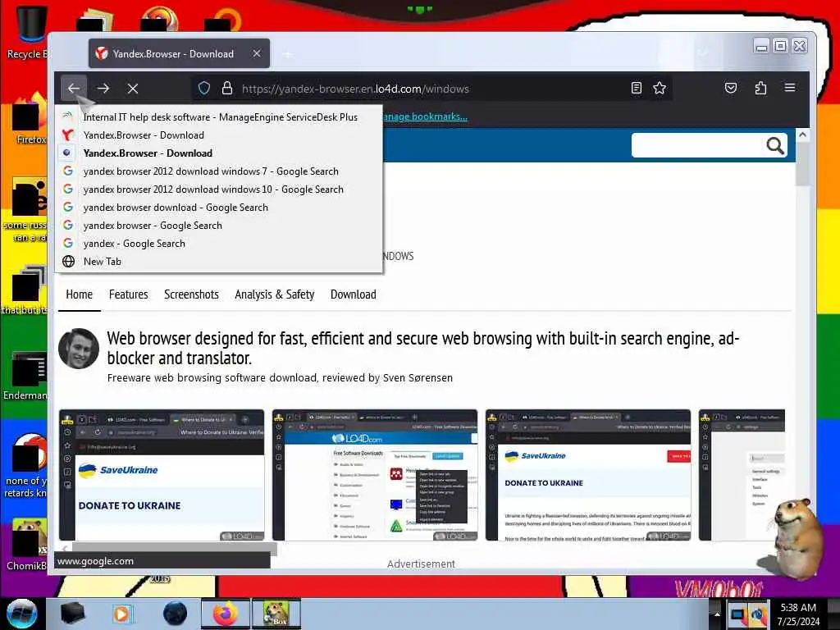The width and height of the screenshot is (840, 630).
Task: Click the browser Back arrow button
Action: (73, 89)
